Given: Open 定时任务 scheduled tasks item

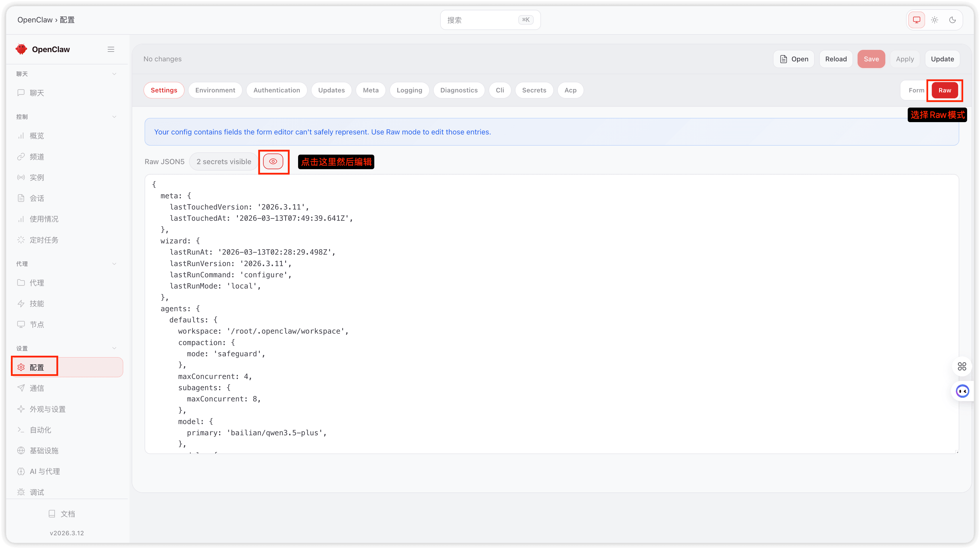Looking at the screenshot, I should [x=44, y=240].
